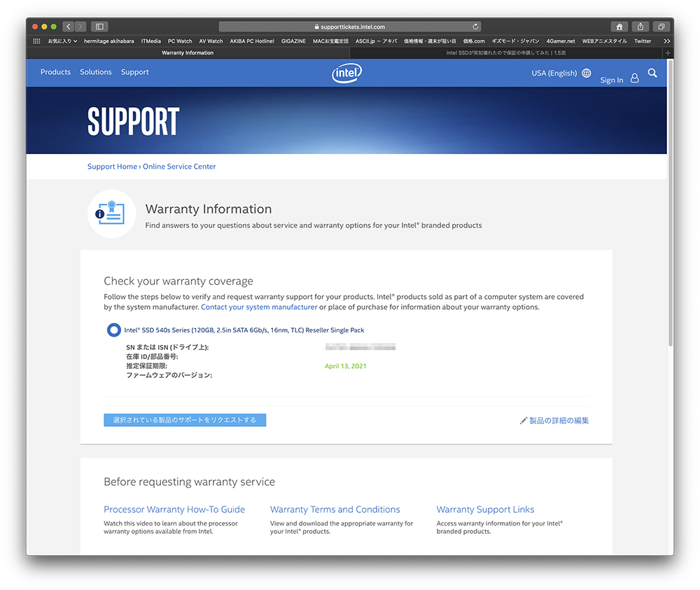This screenshot has height=590, width=700.
Task: Click the pencil icon for product details edit
Action: click(523, 421)
